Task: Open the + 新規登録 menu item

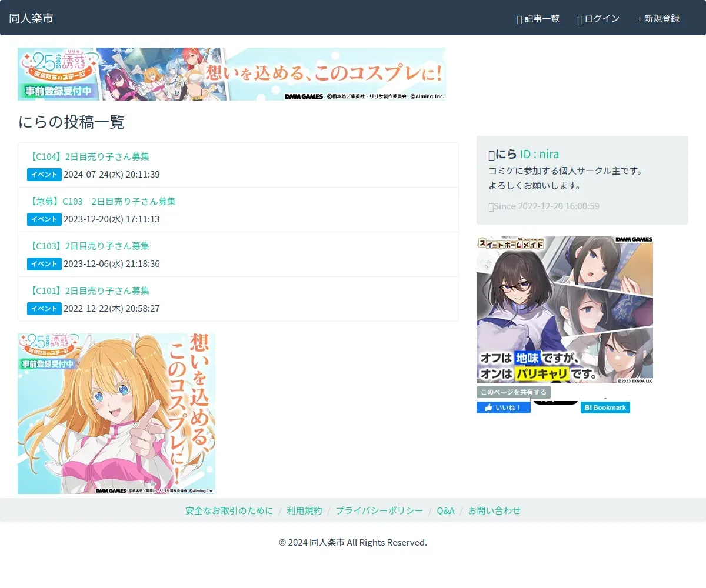Action: (658, 19)
